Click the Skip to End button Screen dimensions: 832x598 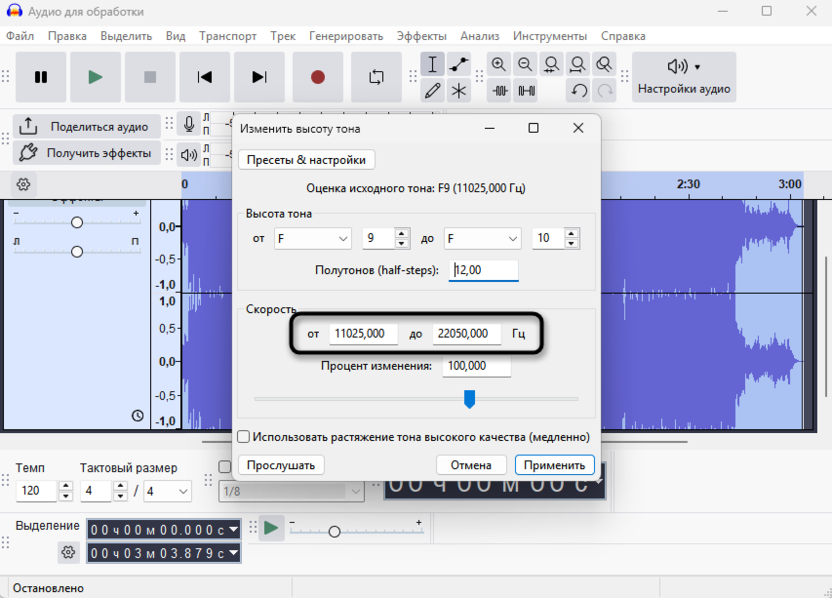[x=259, y=77]
